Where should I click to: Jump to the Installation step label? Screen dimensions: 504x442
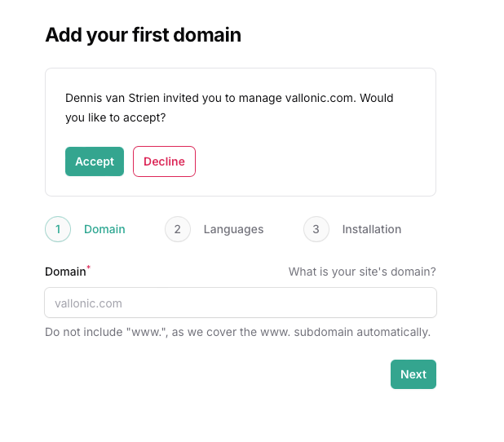tap(372, 229)
